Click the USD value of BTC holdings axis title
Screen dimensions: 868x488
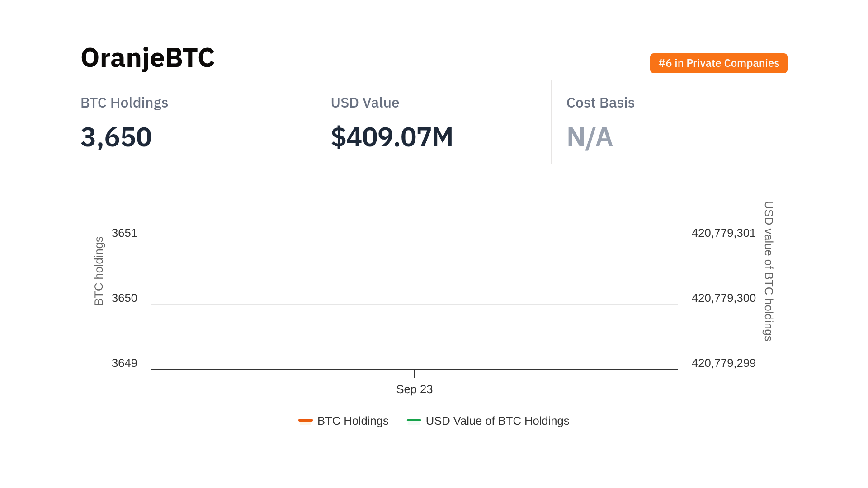769,271
